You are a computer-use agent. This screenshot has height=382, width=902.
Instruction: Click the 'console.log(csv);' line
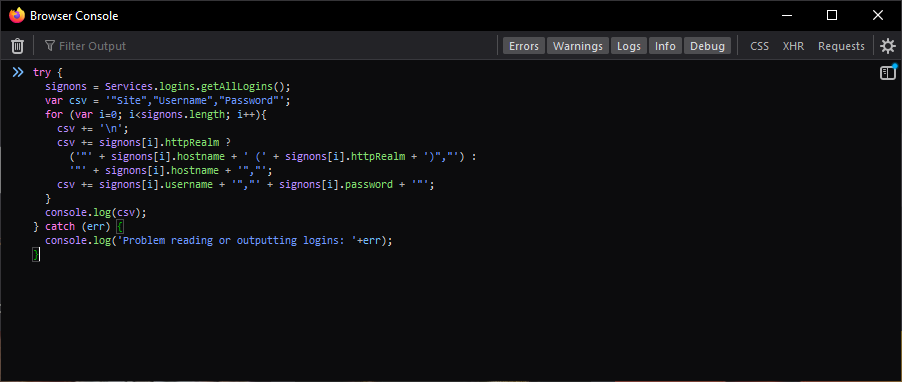[96, 212]
